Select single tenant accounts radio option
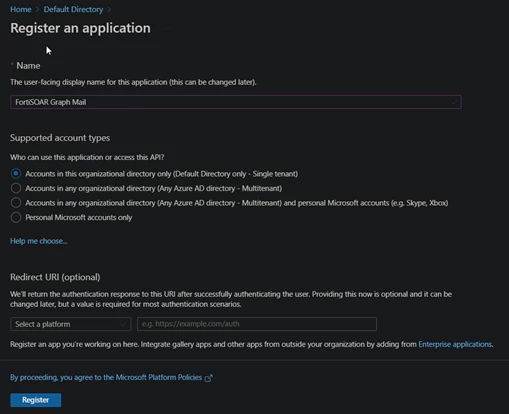 [16, 174]
